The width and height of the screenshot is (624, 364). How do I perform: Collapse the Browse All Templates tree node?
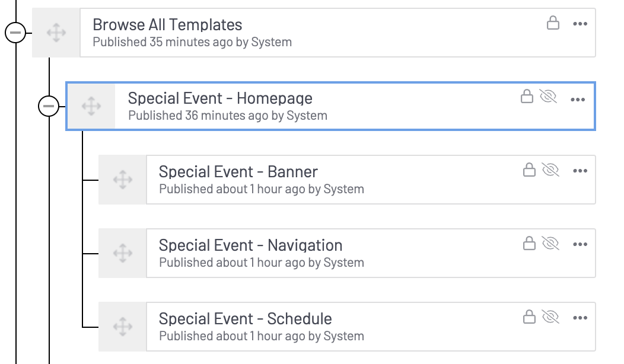(x=15, y=33)
